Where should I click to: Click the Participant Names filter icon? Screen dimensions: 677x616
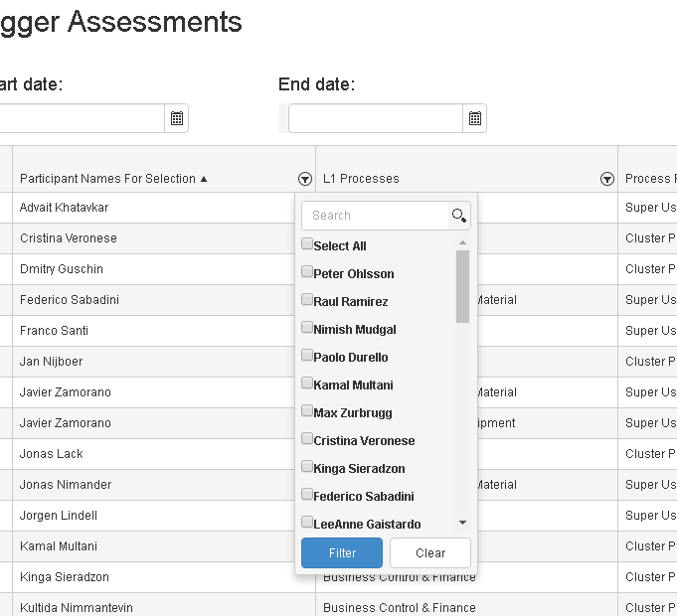click(x=304, y=179)
